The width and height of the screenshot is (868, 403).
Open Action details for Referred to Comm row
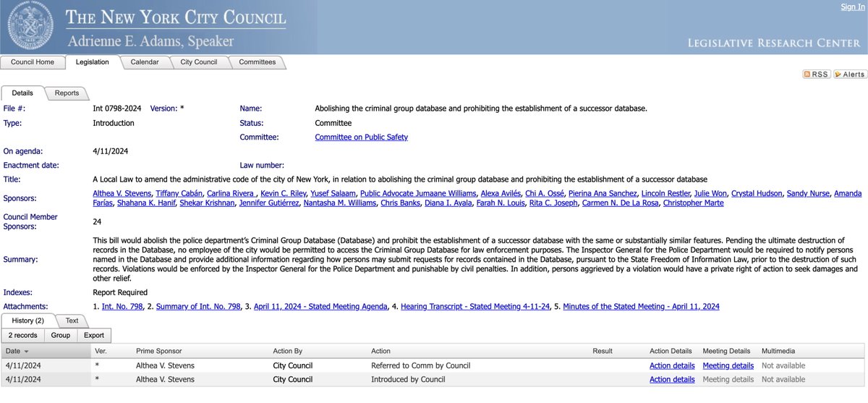point(672,366)
